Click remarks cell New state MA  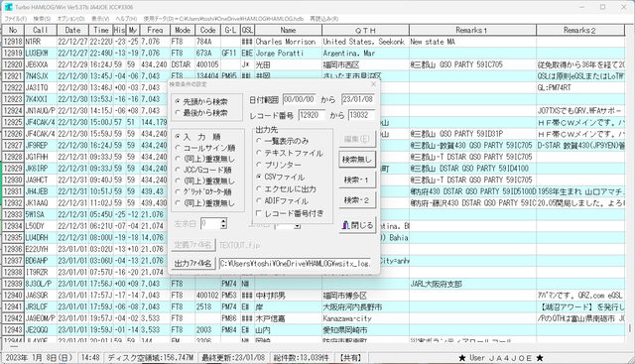pos(472,42)
